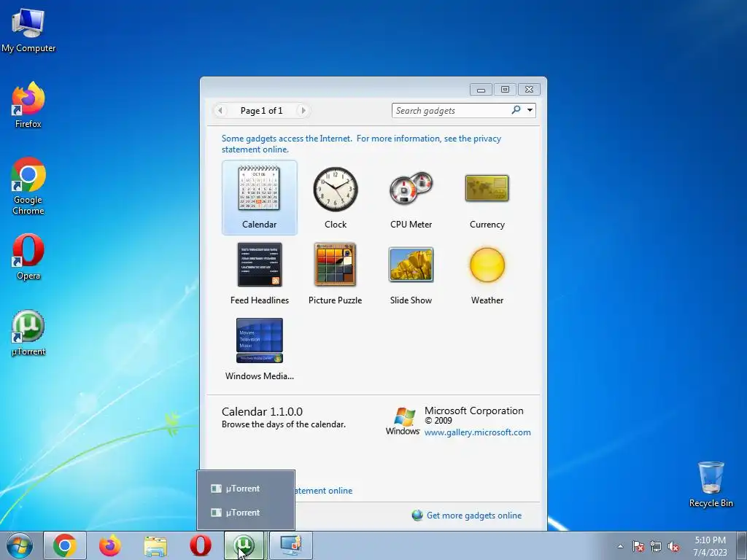This screenshot has width=747, height=560.
Task: Open www.gallery.microsoft.com link
Action: [477, 432]
